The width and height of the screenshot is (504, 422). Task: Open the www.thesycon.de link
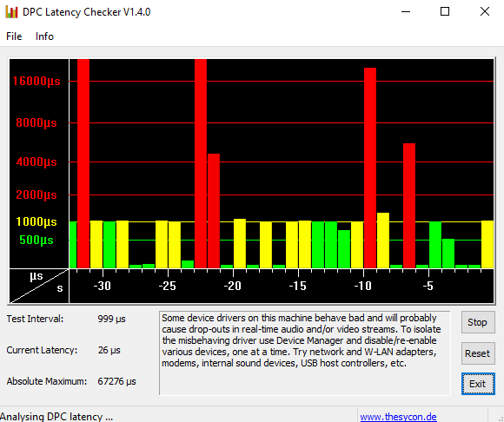click(398, 417)
